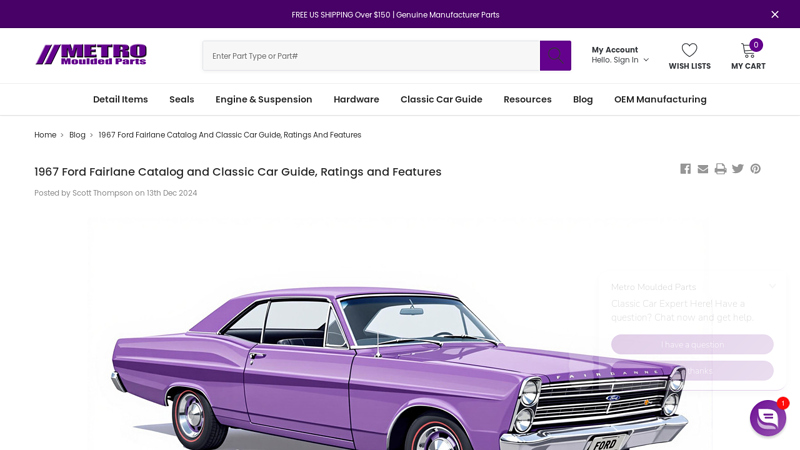Click 'I have a question' chat button
This screenshot has height=450, width=800.
[692, 344]
